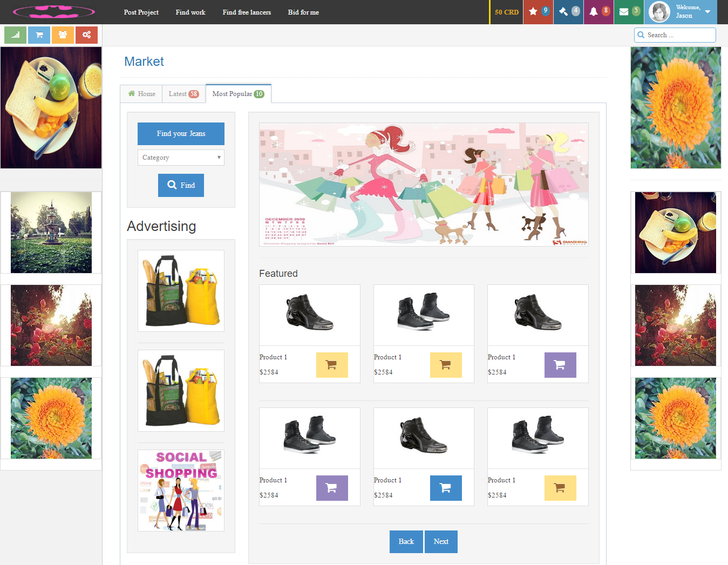Viewport: 728px width, 565px height.
Task: Open last bottom-row product boots image
Action: (538, 438)
